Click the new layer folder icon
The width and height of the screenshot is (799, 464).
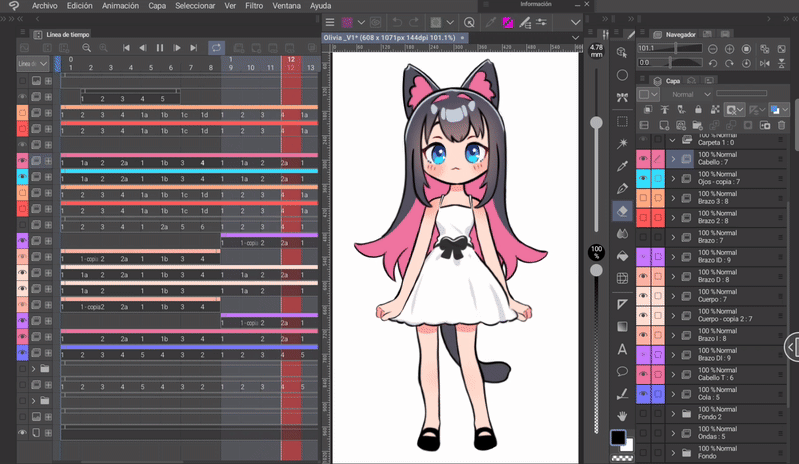click(x=697, y=125)
